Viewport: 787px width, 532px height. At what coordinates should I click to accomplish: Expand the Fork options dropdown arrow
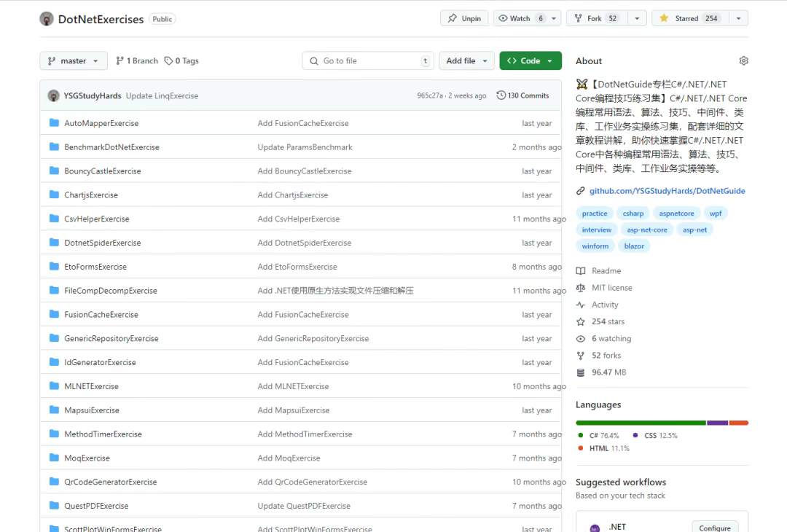tap(636, 19)
